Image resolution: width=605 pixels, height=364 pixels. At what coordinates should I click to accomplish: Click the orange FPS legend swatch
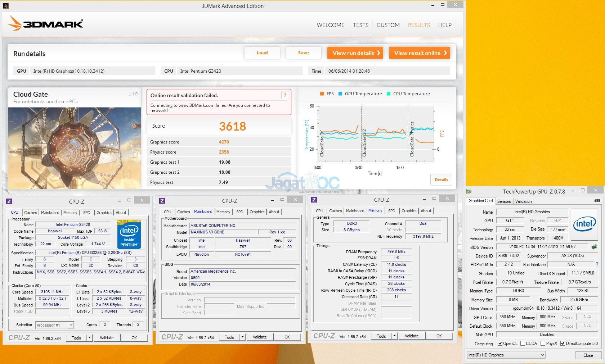coord(322,94)
